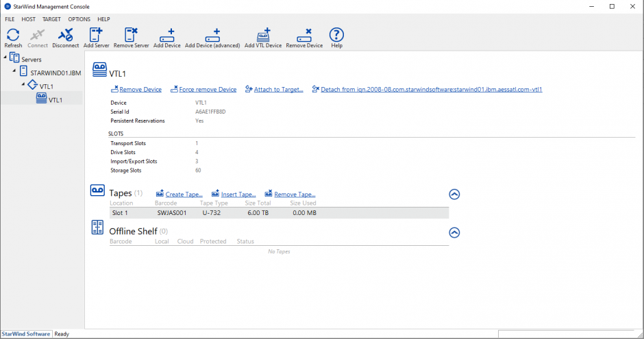The image size is (644, 339).
Task: Click the greyed Connect toolbar icon
Action: click(38, 36)
